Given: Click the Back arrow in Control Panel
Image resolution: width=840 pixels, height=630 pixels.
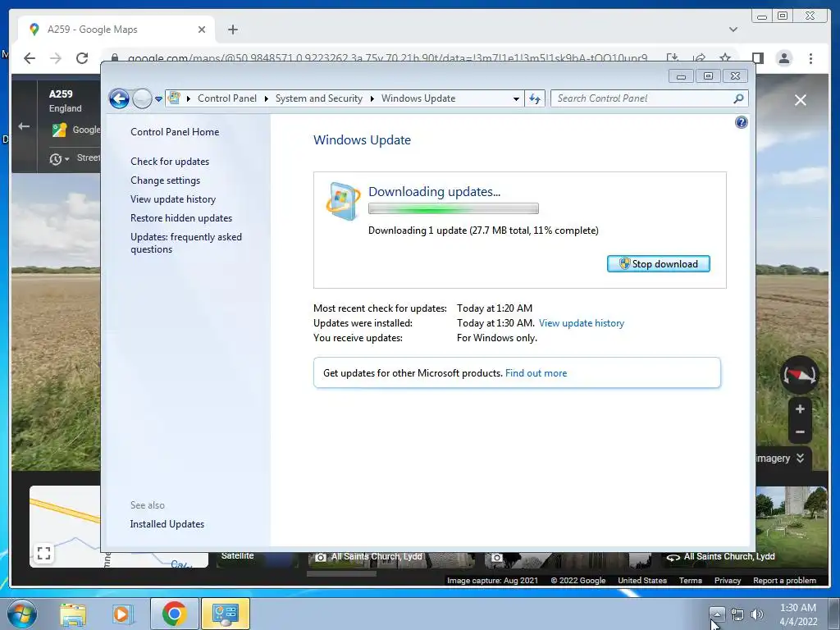Looking at the screenshot, I should click(x=119, y=98).
